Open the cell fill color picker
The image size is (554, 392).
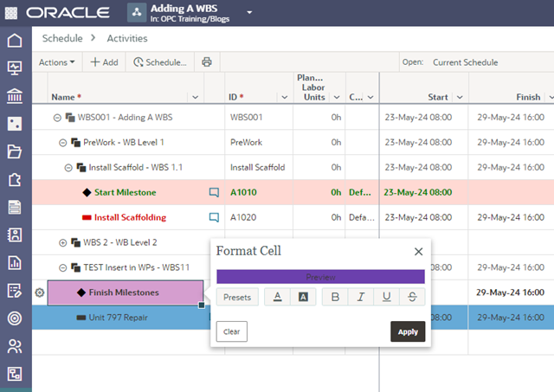tap(303, 297)
